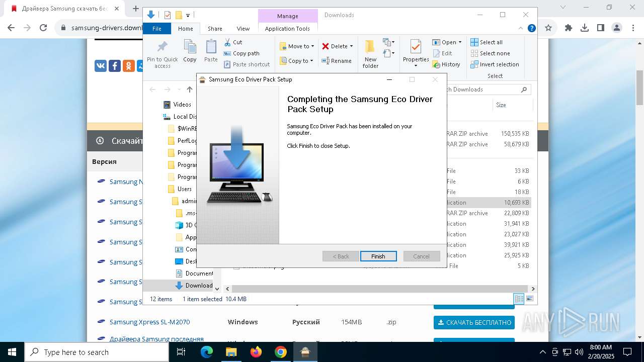Viewport: 644px width, 362px height.
Task: Open the Application Tools tab
Action: [x=287, y=29]
